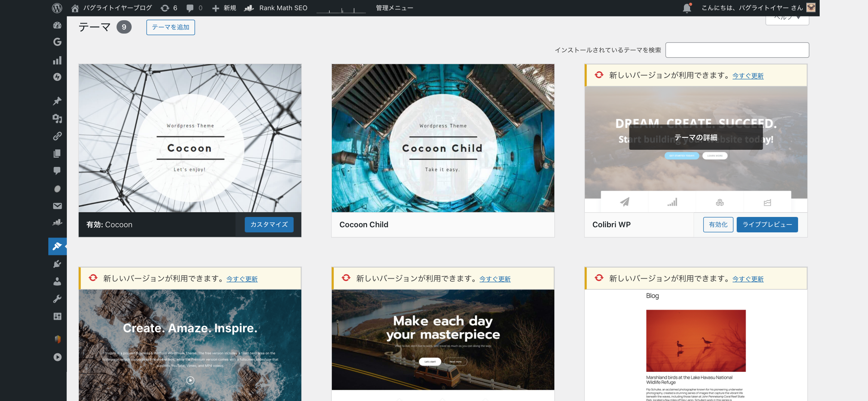868x401 pixels.
Task: Open the Comments sidebar icon
Action: (57, 171)
